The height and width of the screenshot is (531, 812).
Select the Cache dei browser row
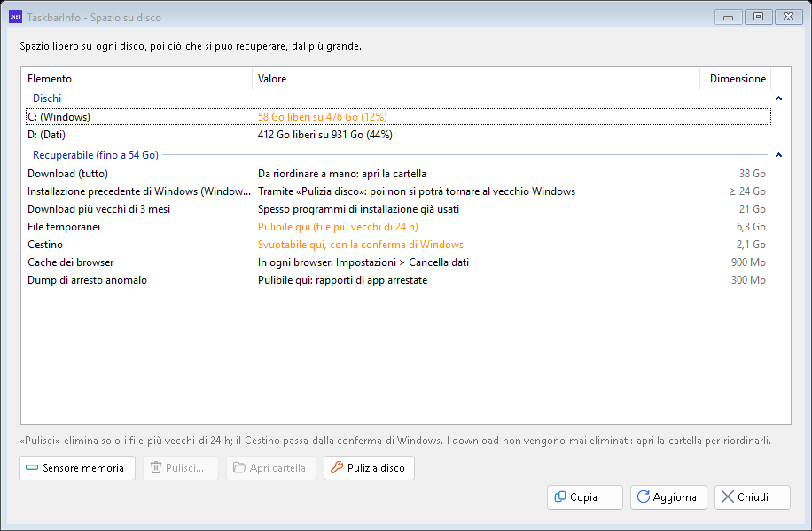point(398,262)
